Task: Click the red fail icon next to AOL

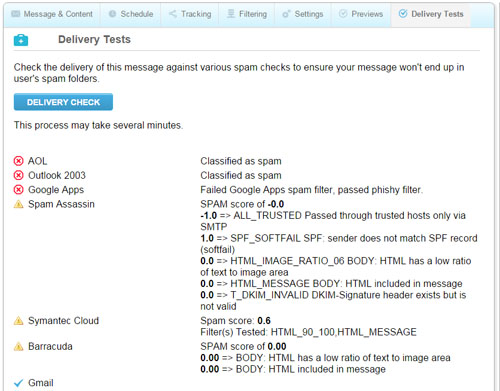Action: [x=19, y=161]
